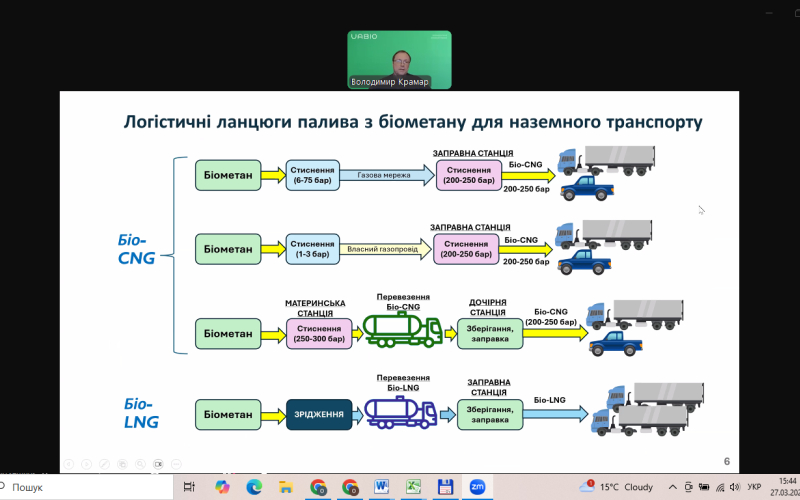Open the 15°C Cloudy weather widget
The height and width of the screenshot is (500, 800).
[x=618, y=487]
